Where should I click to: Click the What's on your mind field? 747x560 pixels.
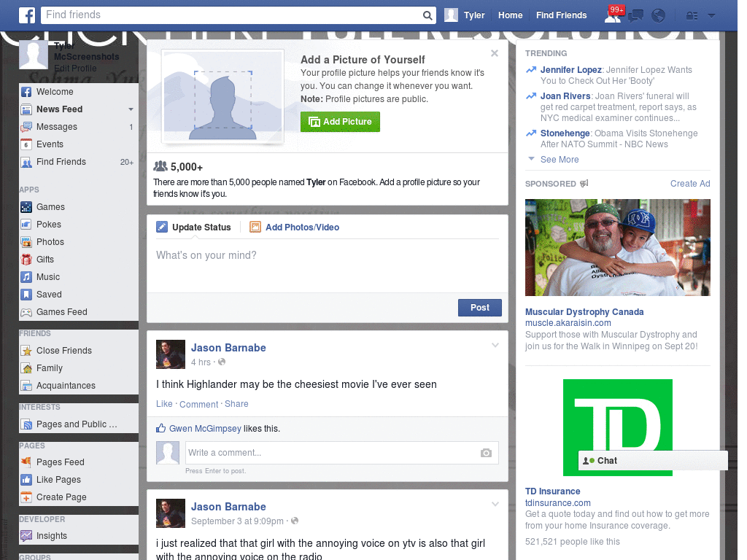click(328, 265)
